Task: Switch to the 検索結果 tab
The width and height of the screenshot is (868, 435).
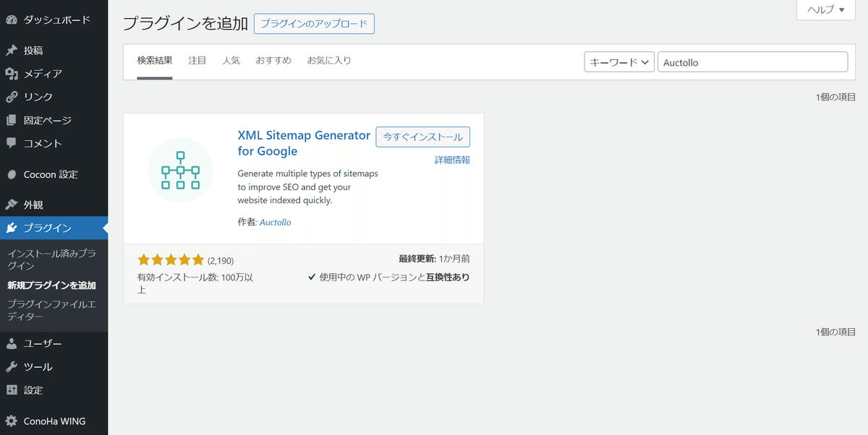Action: pos(155,61)
